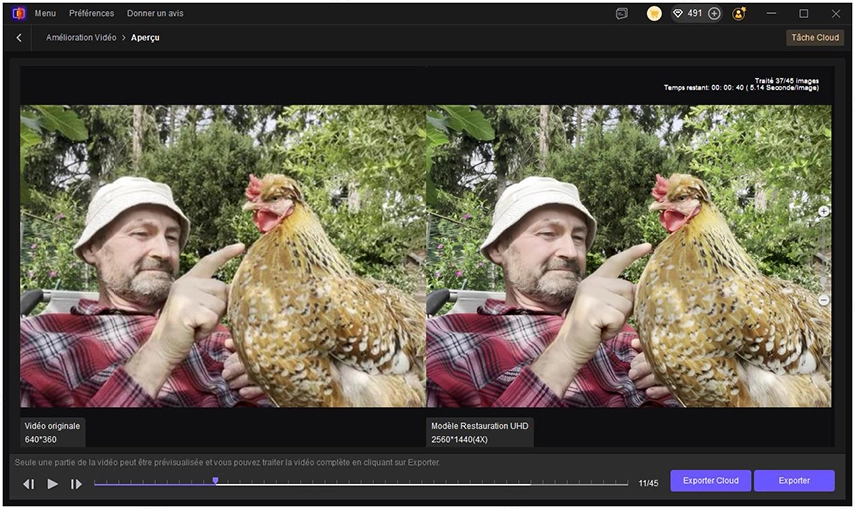855x509 pixels.
Task: Click the diamond credits icon
Action: [x=677, y=14]
